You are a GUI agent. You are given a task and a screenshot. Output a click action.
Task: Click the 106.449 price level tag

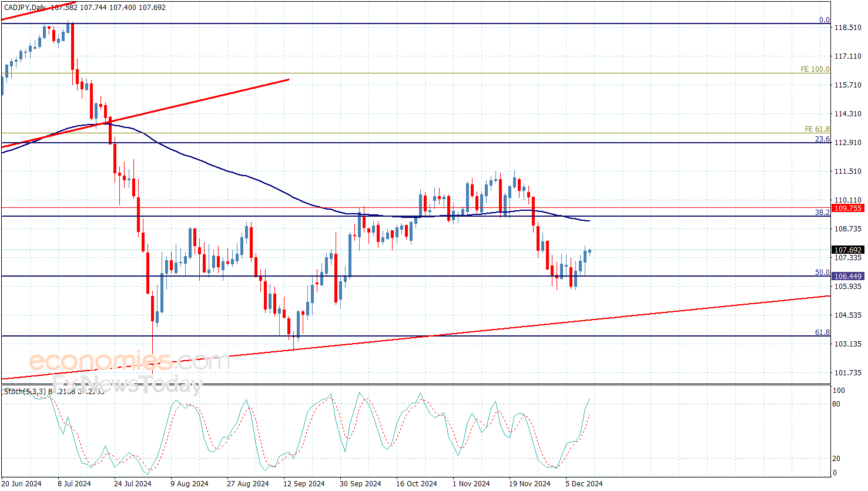click(x=848, y=276)
